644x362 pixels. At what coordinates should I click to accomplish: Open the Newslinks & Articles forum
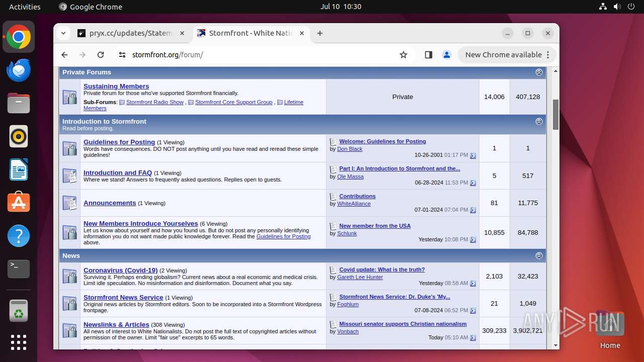click(x=116, y=325)
